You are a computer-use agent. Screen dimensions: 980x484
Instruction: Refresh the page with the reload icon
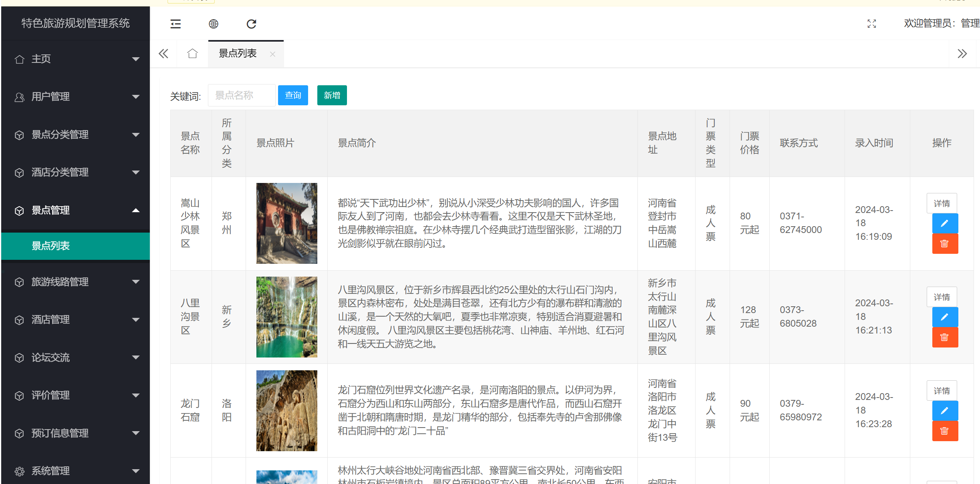[x=251, y=24]
